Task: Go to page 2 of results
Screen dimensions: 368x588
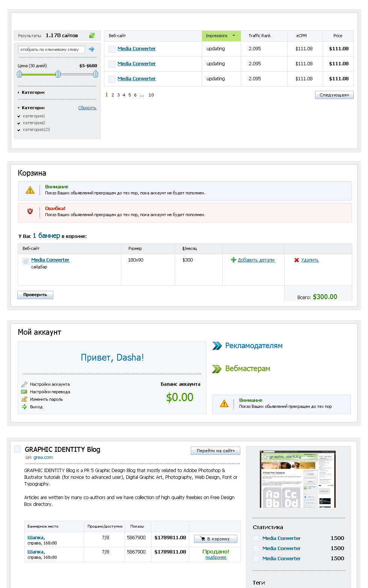Action: (113, 95)
